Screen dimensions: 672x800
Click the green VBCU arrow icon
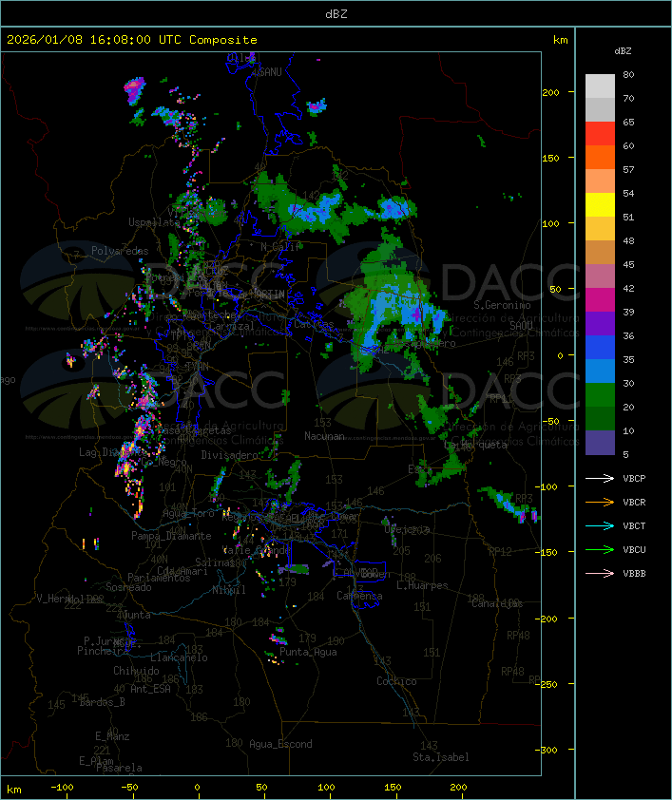pyautogui.click(x=600, y=549)
